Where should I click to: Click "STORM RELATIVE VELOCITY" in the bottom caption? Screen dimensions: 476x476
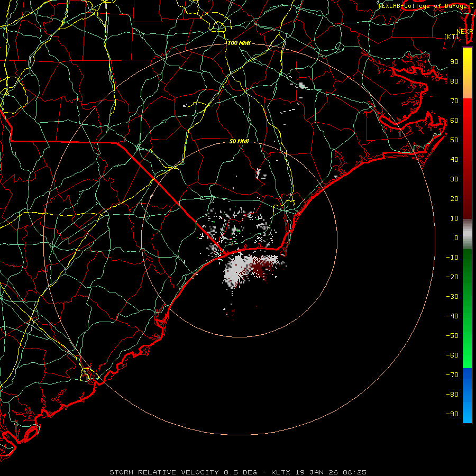point(164,472)
